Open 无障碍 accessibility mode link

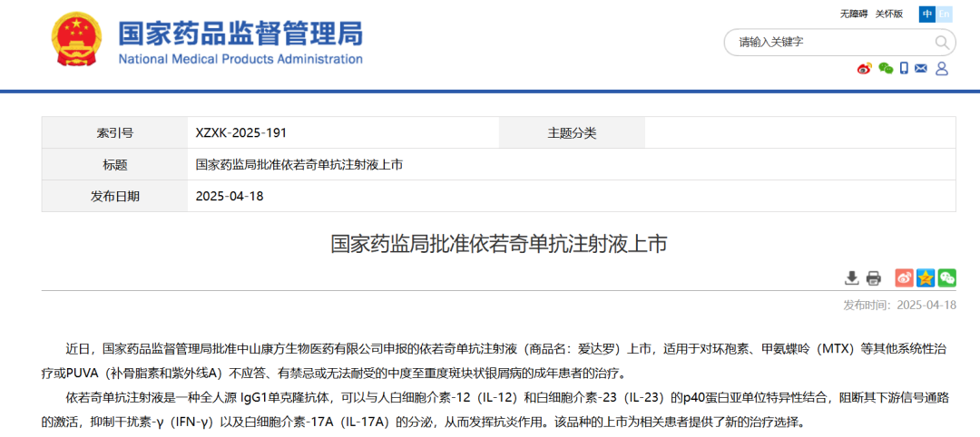click(x=854, y=14)
